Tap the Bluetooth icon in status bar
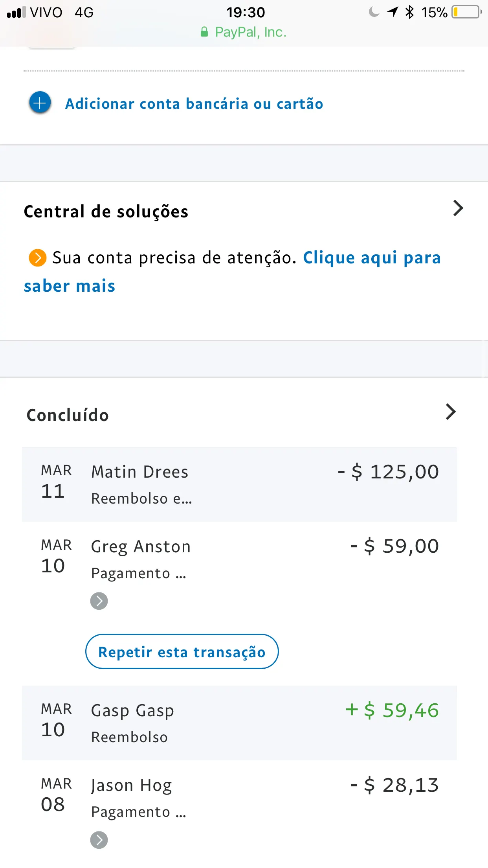The width and height of the screenshot is (488, 868). coord(409,12)
